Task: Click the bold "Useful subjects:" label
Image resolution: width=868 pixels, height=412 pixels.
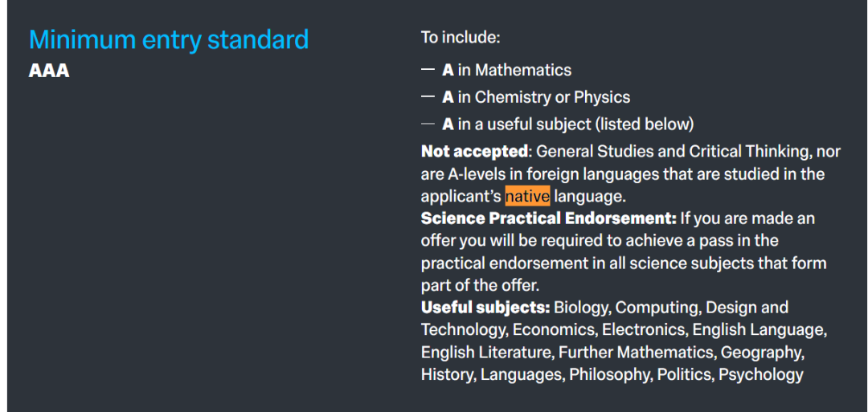Action: click(x=485, y=308)
